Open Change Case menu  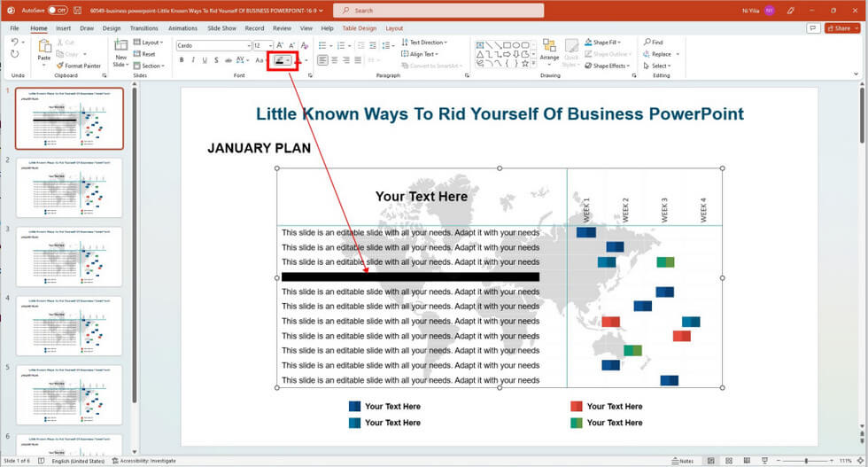260,60
